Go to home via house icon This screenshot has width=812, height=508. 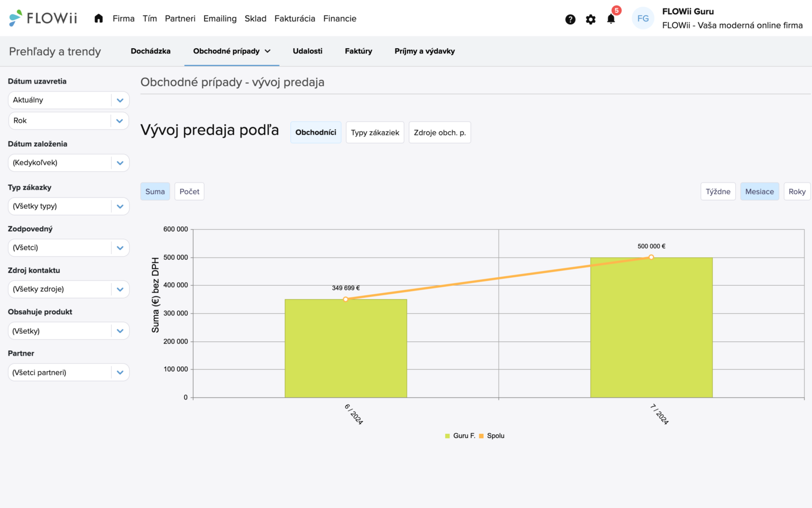coord(98,19)
